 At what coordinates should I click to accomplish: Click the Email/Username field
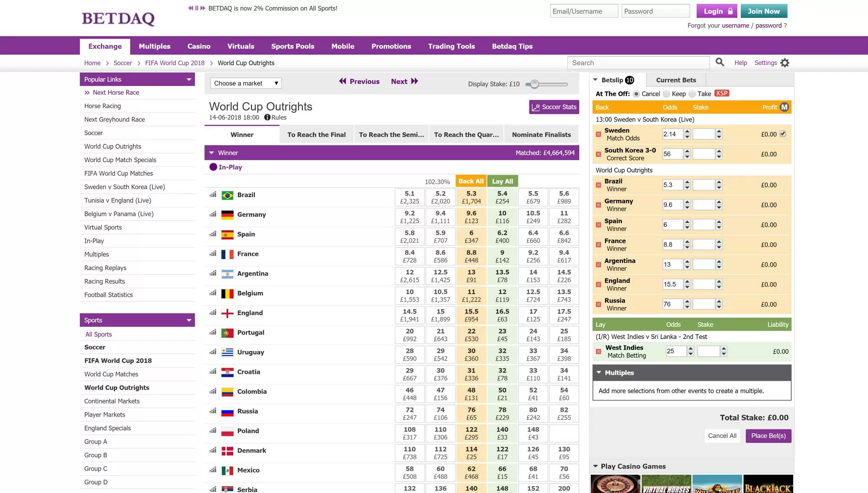tap(584, 11)
